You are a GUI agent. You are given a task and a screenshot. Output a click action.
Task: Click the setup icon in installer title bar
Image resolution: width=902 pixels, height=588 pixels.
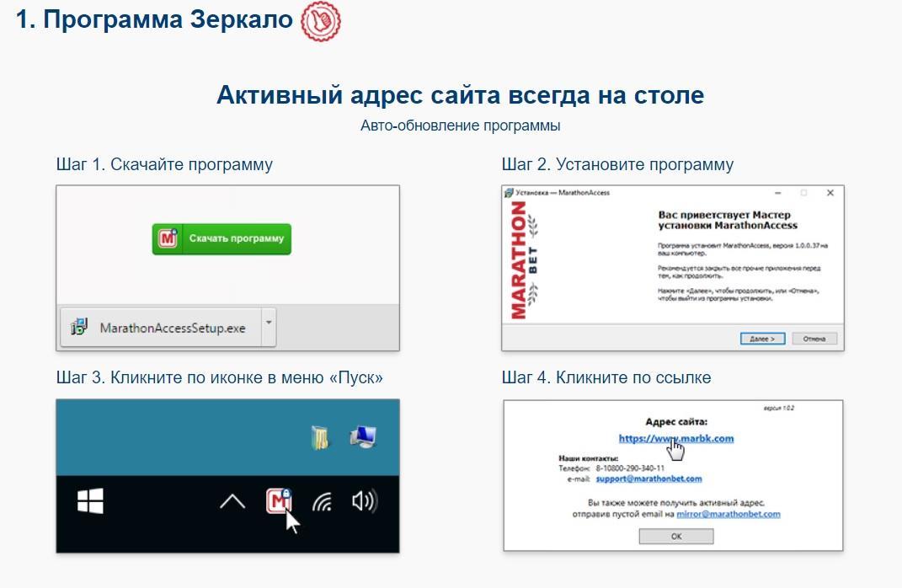pos(509,193)
